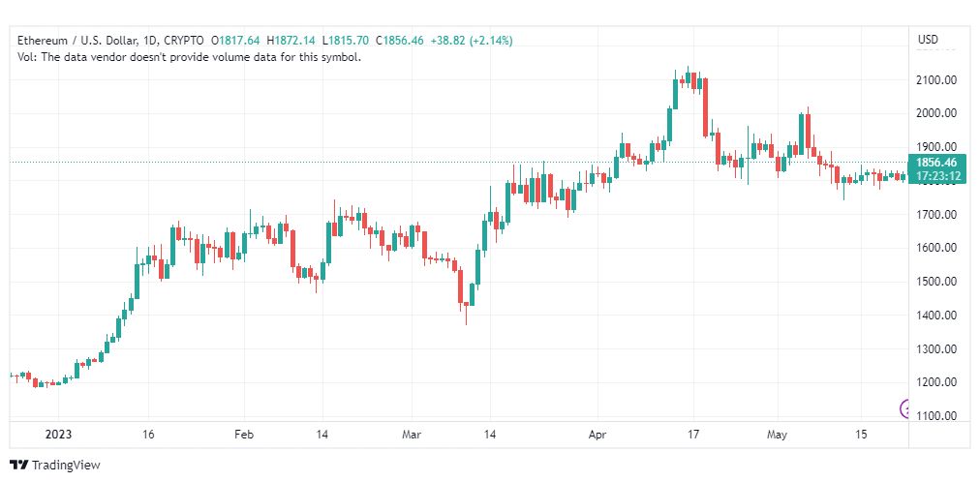Click the May time axis marker
980x482 pixels.
(778, 435)
